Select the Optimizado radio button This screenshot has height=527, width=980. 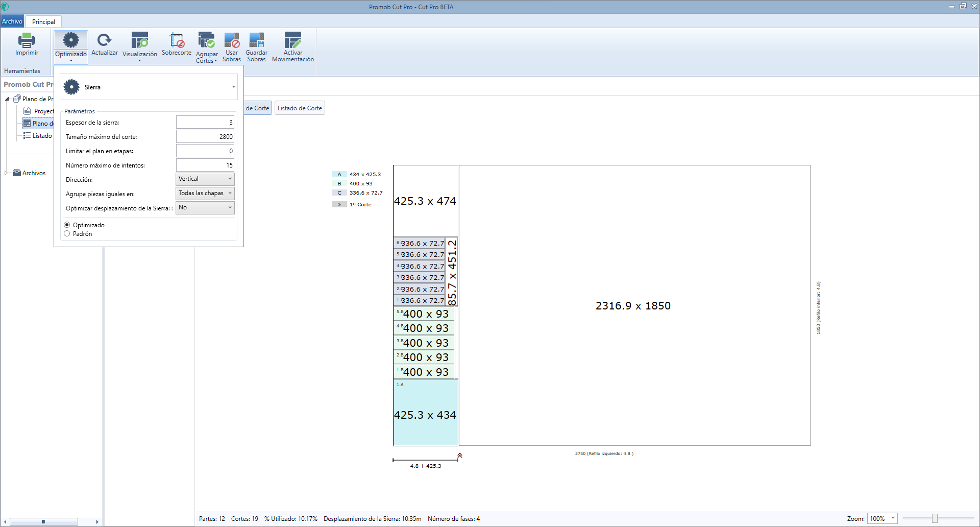67,225
